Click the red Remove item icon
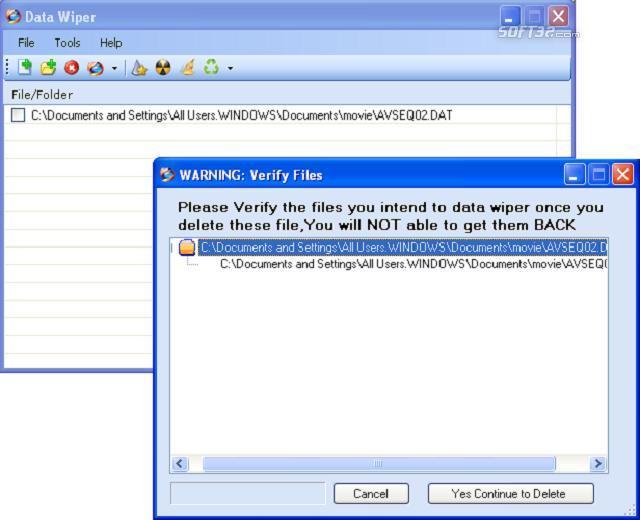The height and width of the screenshot is (520, 640). 72,68
